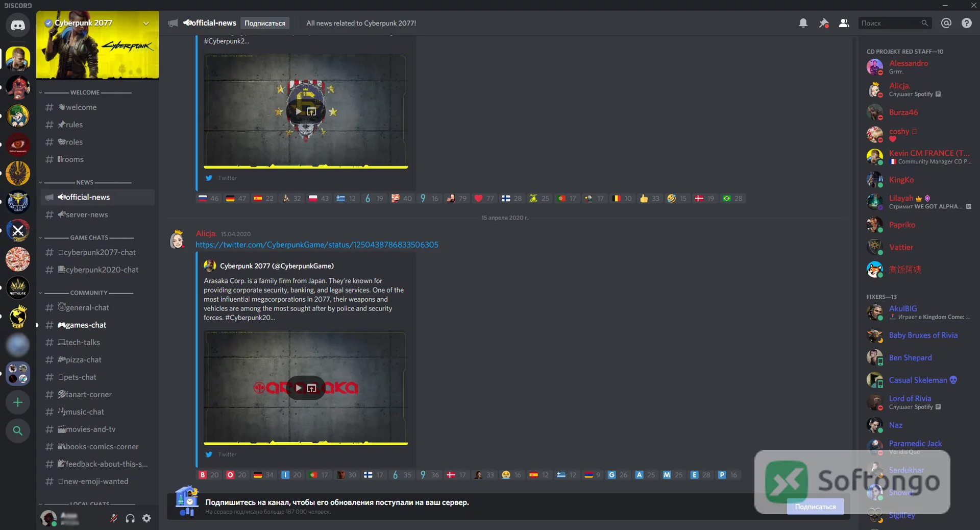Click blue Подписаться button in bottom banner
This screenshot has width=980, height=530.
tap(815, 507)
